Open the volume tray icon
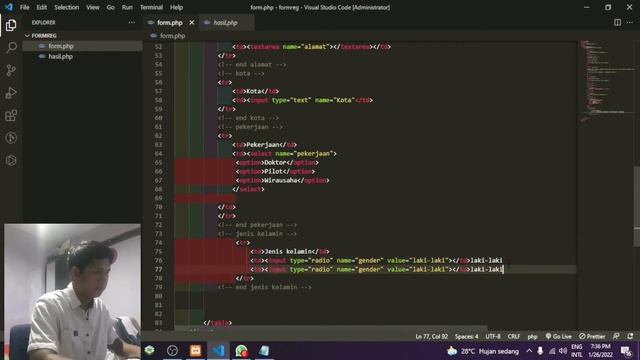640x360 pixels. coord(563,351)
